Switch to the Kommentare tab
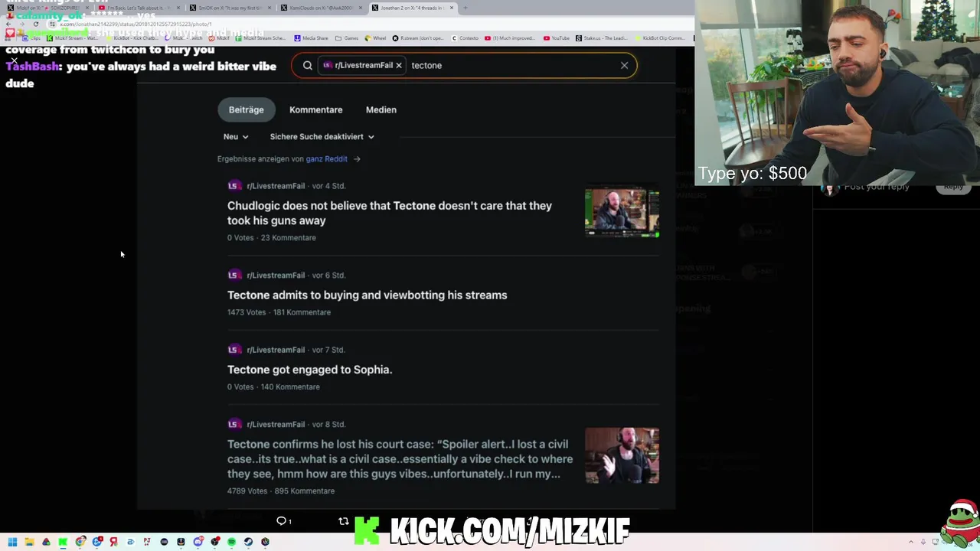Viewport: 980px width, 551px height. 315,109
